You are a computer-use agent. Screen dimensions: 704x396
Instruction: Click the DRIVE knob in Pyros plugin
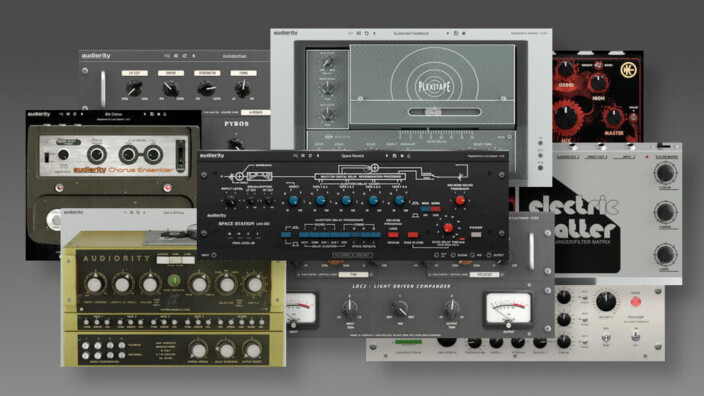pyautogui.click(x=170, y=88)
